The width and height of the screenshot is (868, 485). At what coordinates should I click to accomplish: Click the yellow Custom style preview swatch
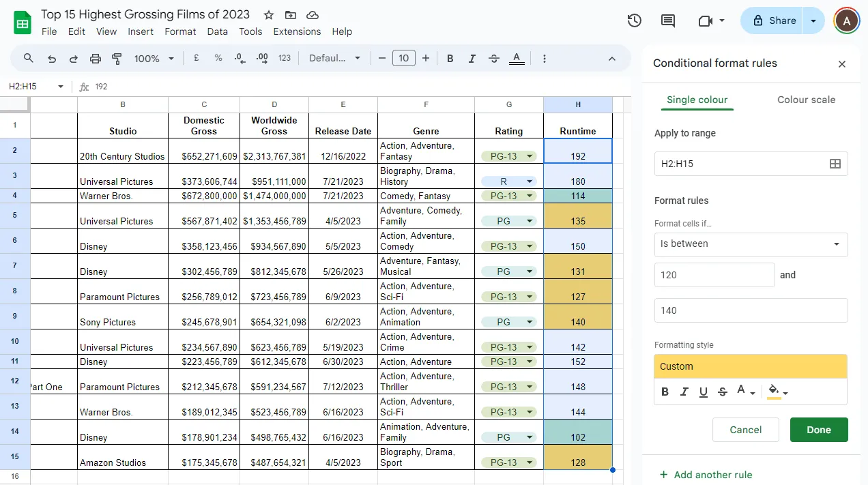click(751, 366)
